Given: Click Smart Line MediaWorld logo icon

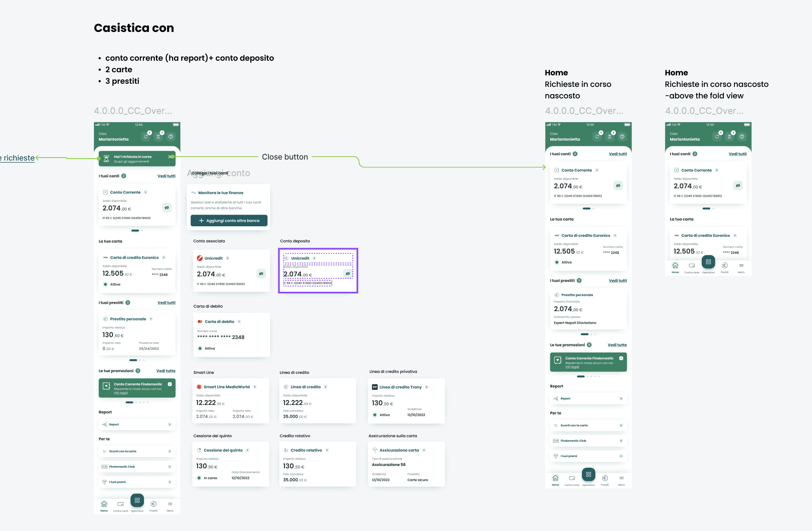Looking at the screenshot, I should tap(199, 387).
